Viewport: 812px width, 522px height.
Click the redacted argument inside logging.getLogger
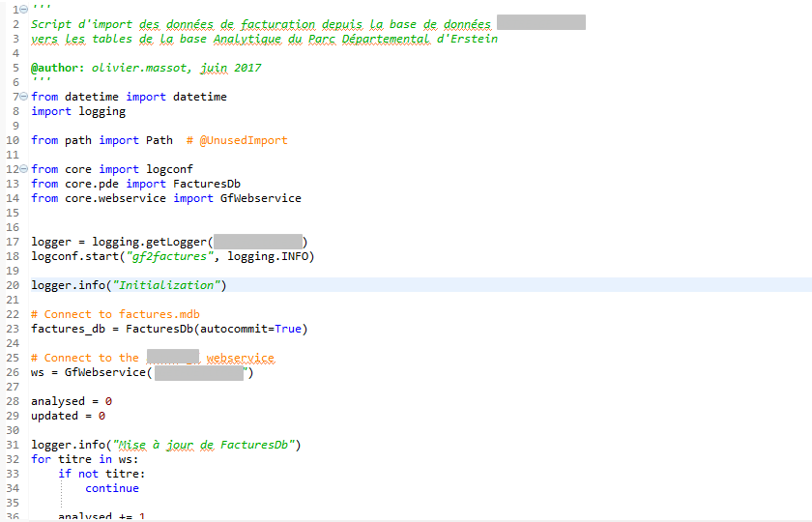(257, 242)
